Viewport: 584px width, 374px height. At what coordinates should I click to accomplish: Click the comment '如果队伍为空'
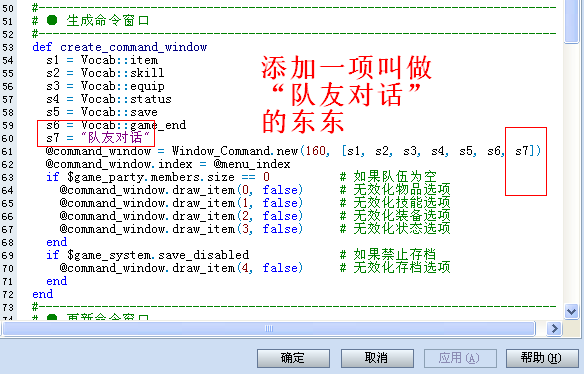[395, 177]
